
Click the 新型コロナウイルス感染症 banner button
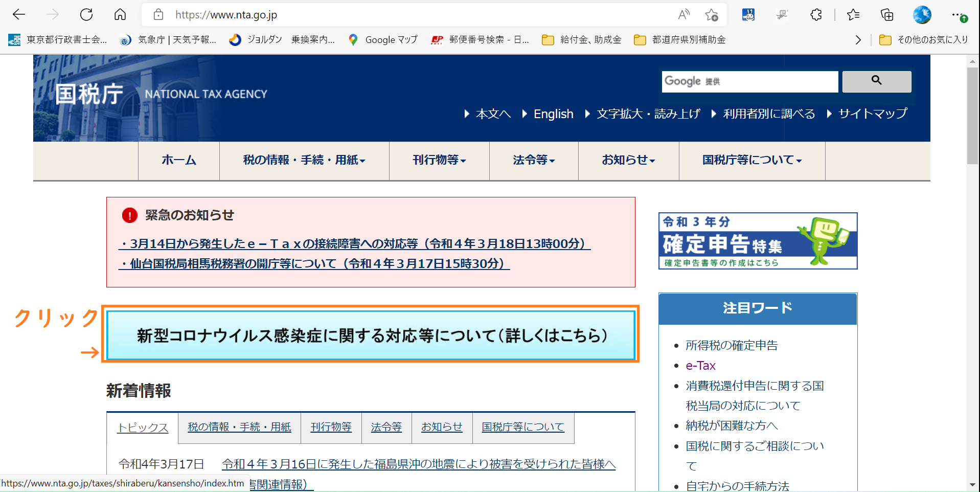371,335
